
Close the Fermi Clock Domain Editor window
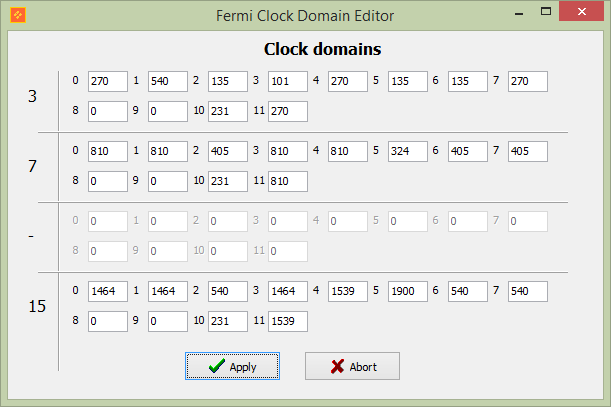point(581,11)
